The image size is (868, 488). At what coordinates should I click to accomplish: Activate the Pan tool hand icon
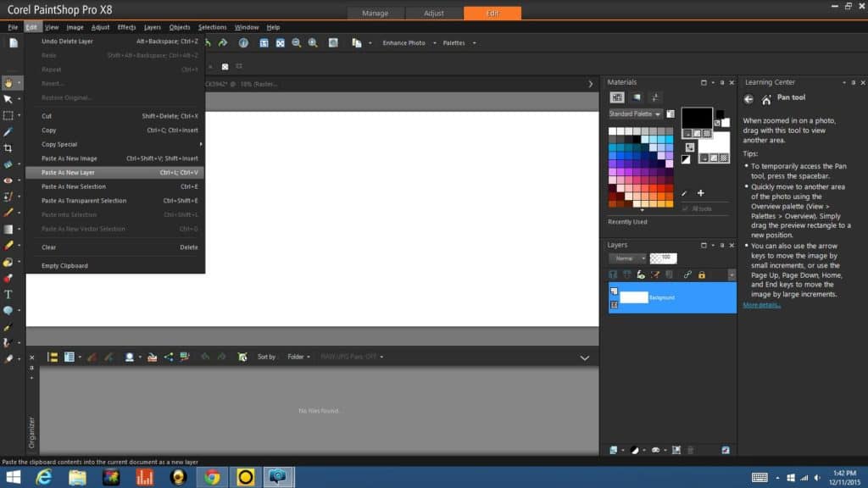(x=8, y=83)
